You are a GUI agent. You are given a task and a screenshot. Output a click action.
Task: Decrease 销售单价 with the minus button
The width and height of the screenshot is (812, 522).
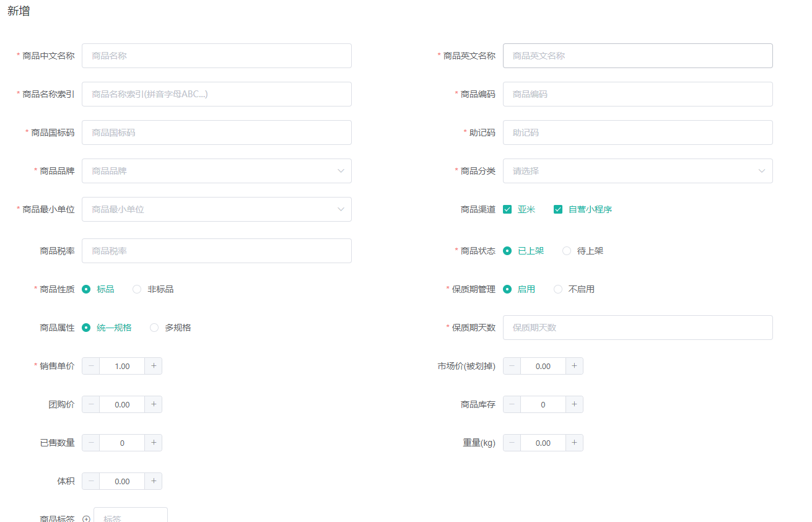coord(91,366)
